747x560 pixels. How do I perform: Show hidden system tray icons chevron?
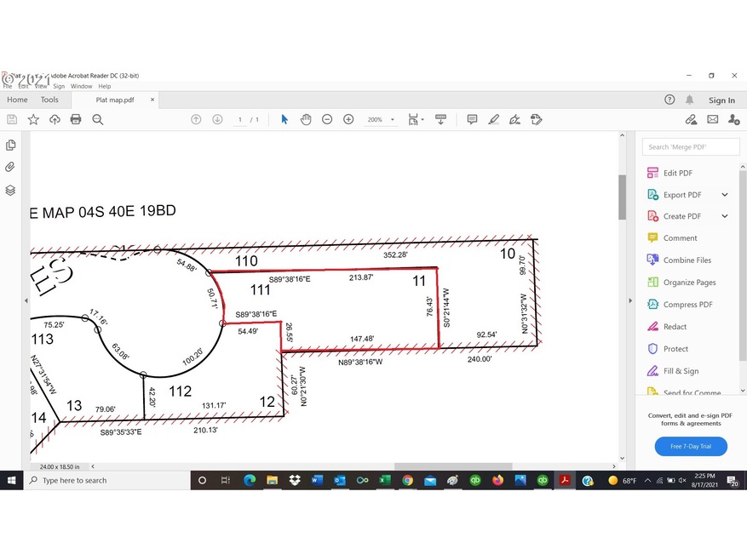tap(647, 481)
